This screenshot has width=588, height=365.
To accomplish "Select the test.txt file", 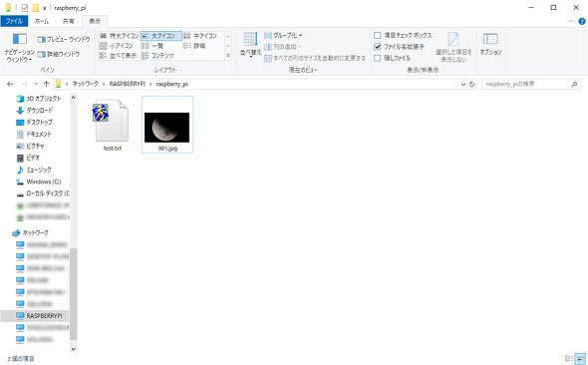I will pos(113,126).
